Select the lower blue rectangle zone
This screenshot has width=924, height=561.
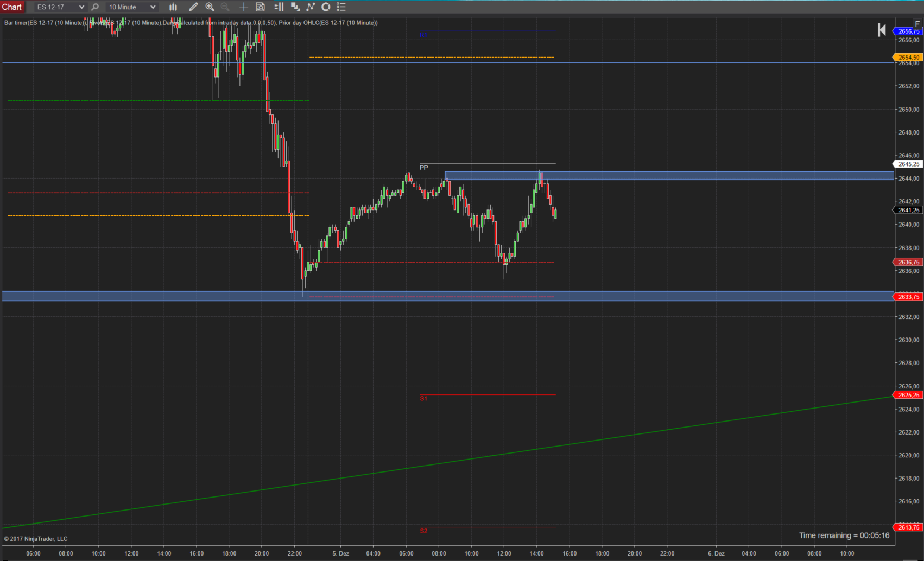(x=448, y=296)
